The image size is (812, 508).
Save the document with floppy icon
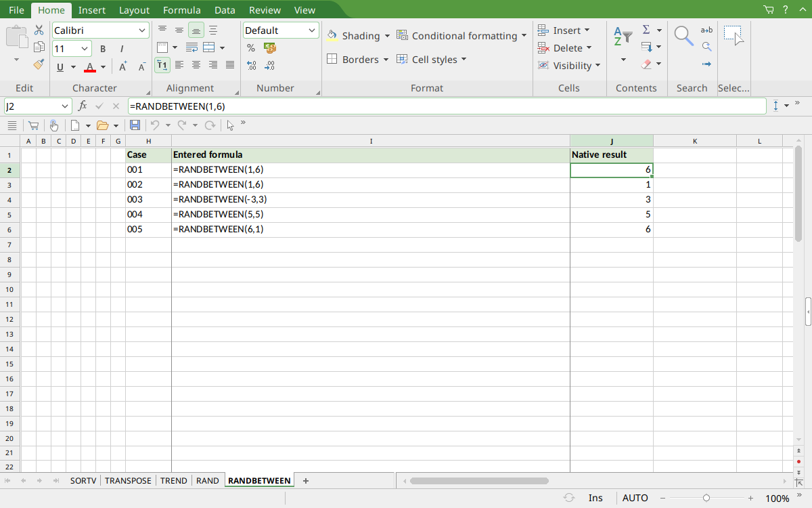(135, 125)
